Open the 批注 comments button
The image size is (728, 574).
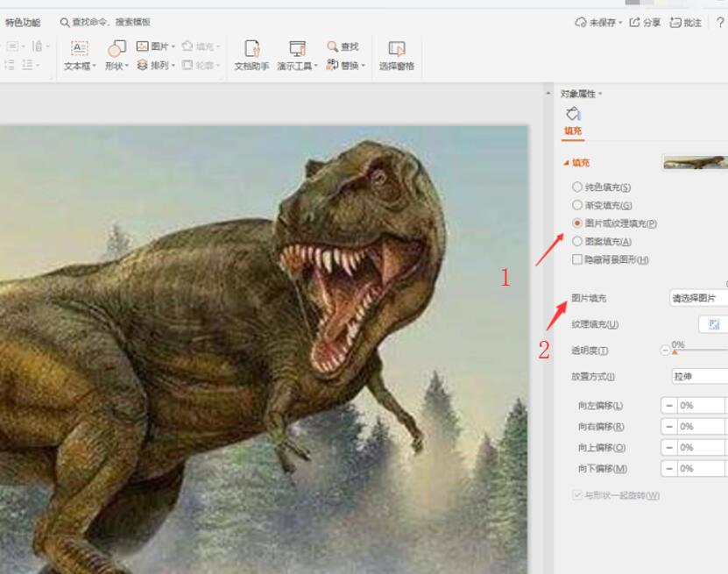click(x=685, y=22)
